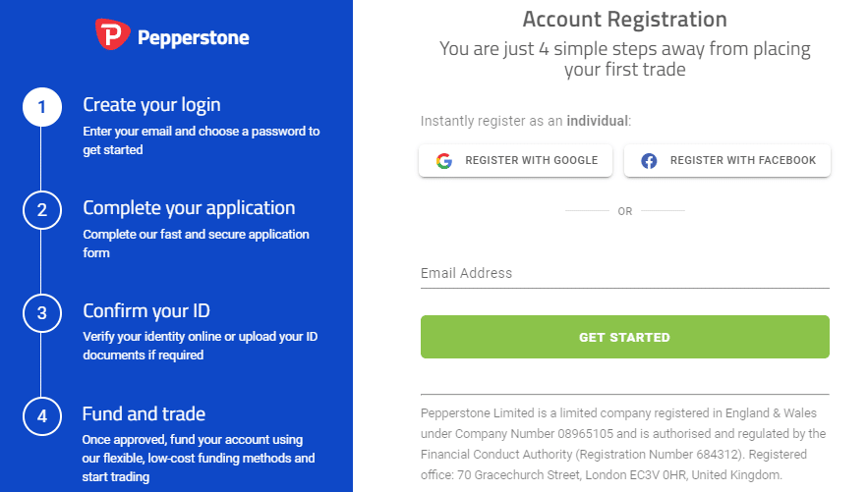Register with Google button
This screenshot has width=868, height=492.
pos(515,161)
